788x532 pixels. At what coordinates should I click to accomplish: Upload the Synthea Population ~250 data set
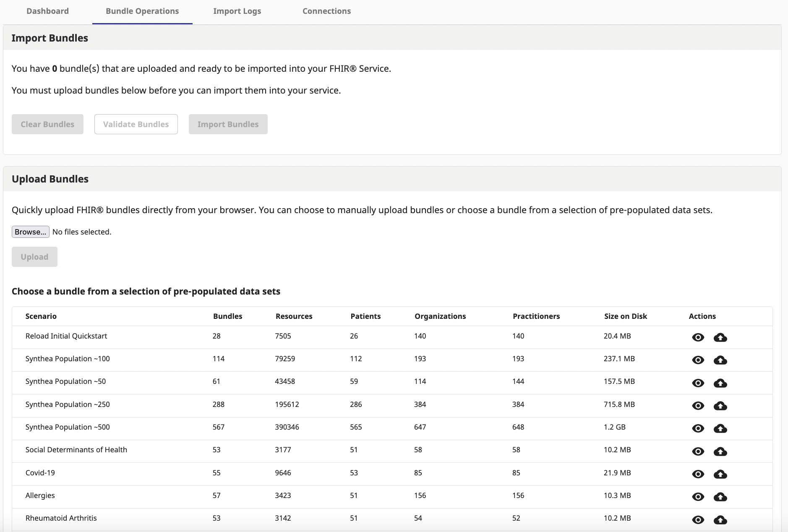click(x=720, y=406)
